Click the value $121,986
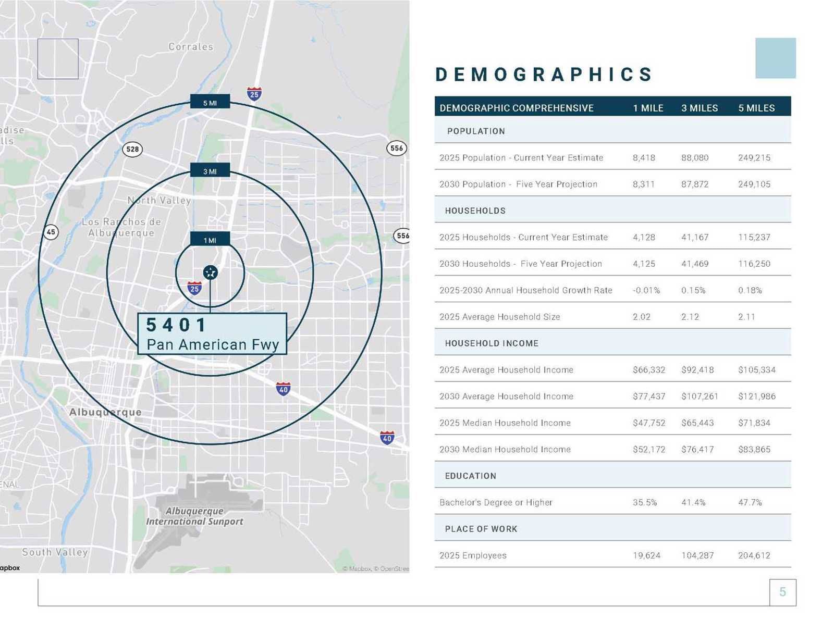This screenshot has height=644, width=834. click(757, 397)
